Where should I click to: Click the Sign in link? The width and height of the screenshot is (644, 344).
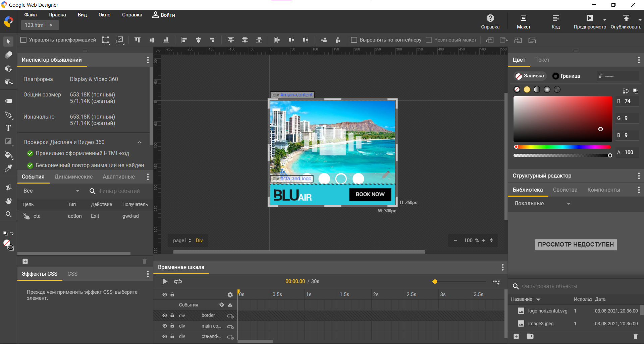[x=164, y=15]
